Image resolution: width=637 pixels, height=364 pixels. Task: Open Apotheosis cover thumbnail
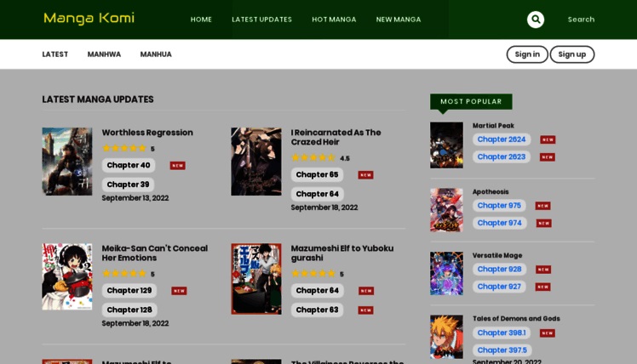click(x=446, y=210)
